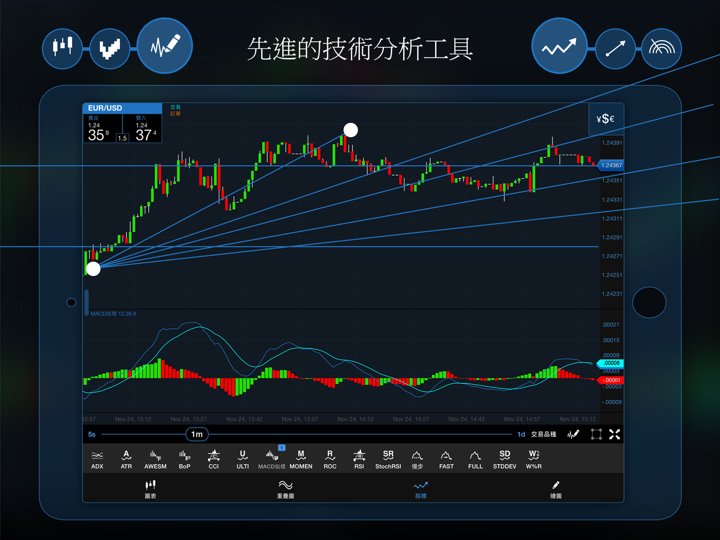Select the W%R indicator
Viewport: 720px width, 540px height.
533,459
